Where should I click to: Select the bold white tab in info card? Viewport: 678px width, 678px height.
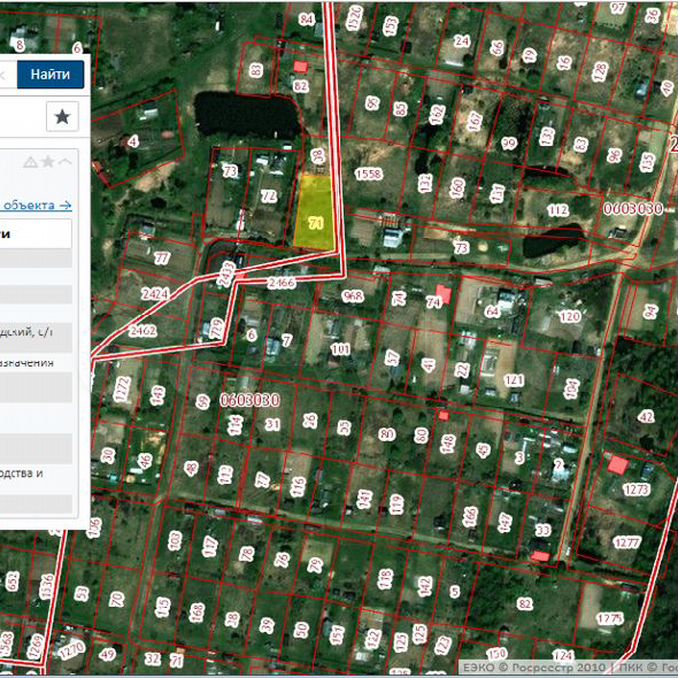(35, 234)
